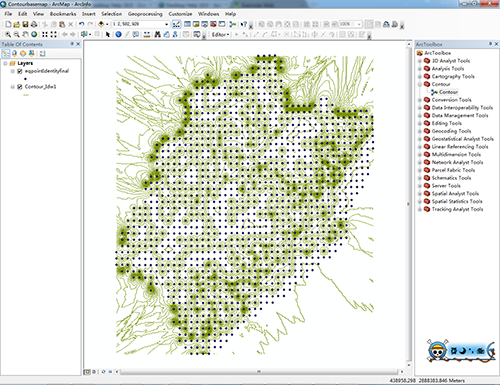Click the Measure ruler tool
The height and width of the screenshot is (385, 500).
pos(146,34)
